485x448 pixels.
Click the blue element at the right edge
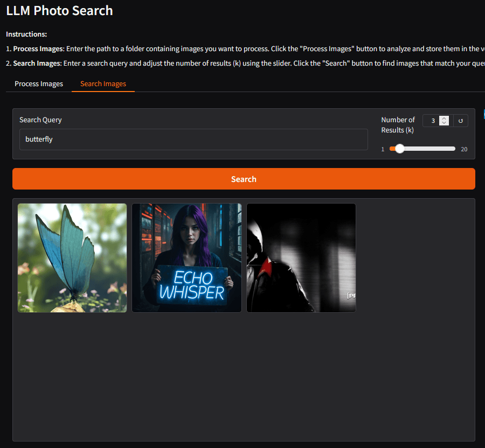coord(483,114)
